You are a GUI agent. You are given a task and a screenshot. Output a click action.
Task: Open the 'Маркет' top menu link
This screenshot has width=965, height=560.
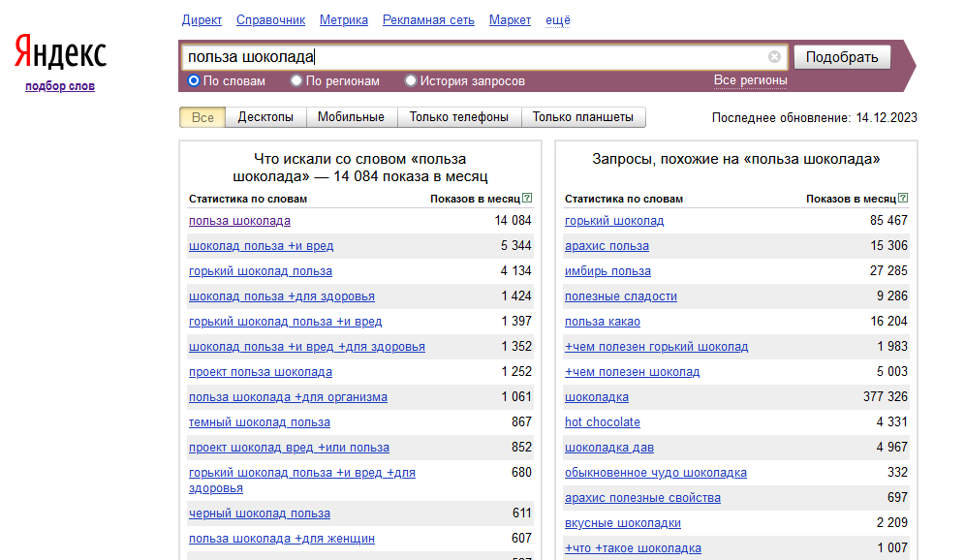click(510, 20)
